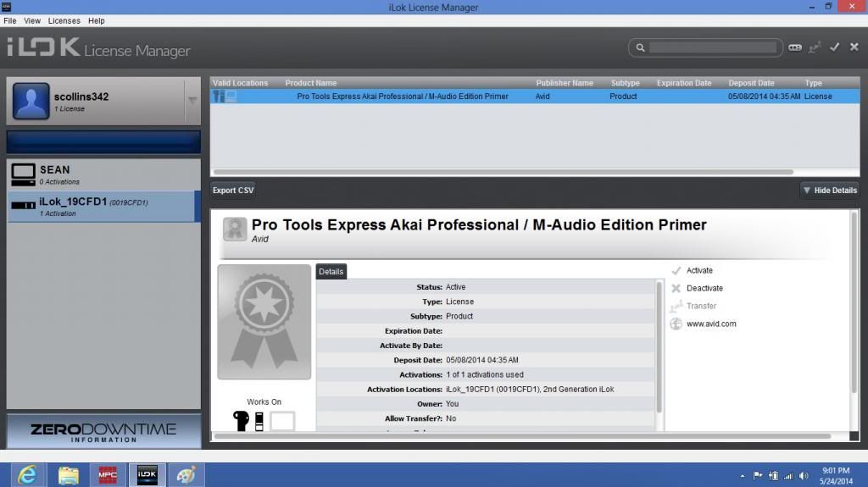
Task: Open File Explorer from taskbar
Action: (x=69, y=475)
